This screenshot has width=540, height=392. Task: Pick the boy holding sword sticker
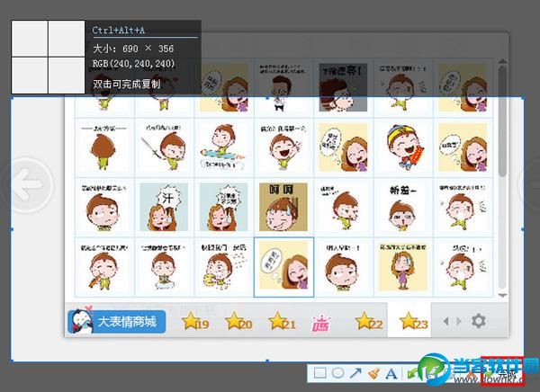164,147
